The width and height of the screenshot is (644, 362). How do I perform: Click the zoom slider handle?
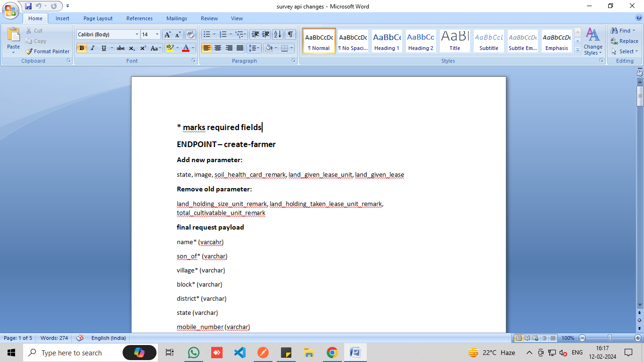click(610, 338)
